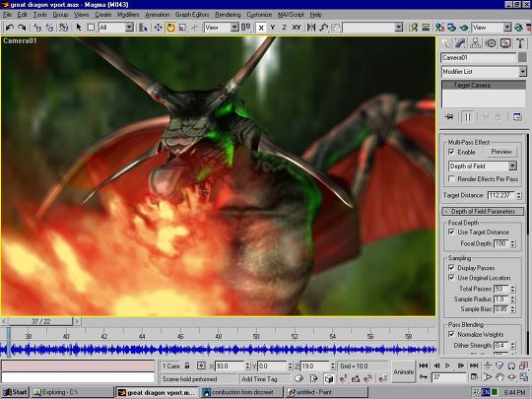Image resolution: width=532 pixels, height=399 pixels.
Task: Restrict to Z axis constraint
Action: (284, 28)
